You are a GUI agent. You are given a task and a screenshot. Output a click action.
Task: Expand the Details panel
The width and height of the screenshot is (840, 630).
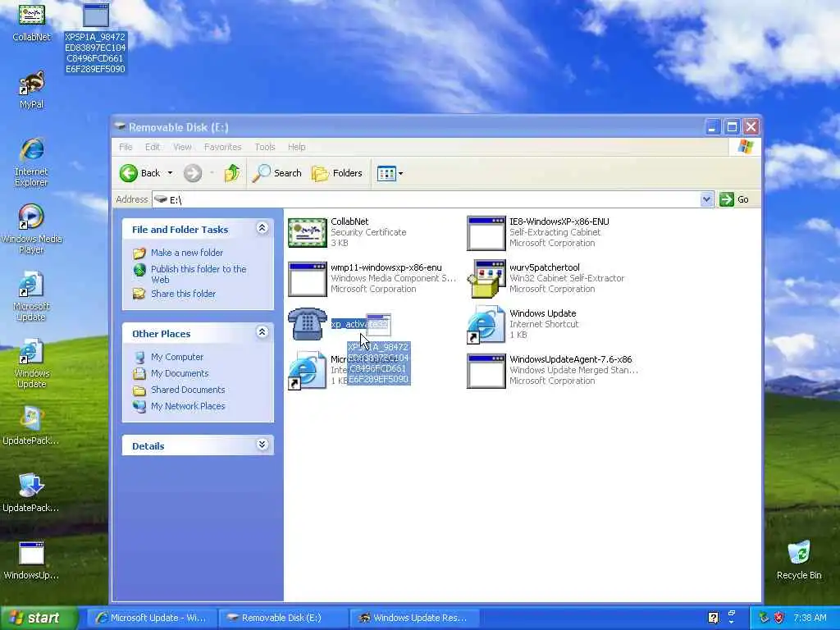262,445
